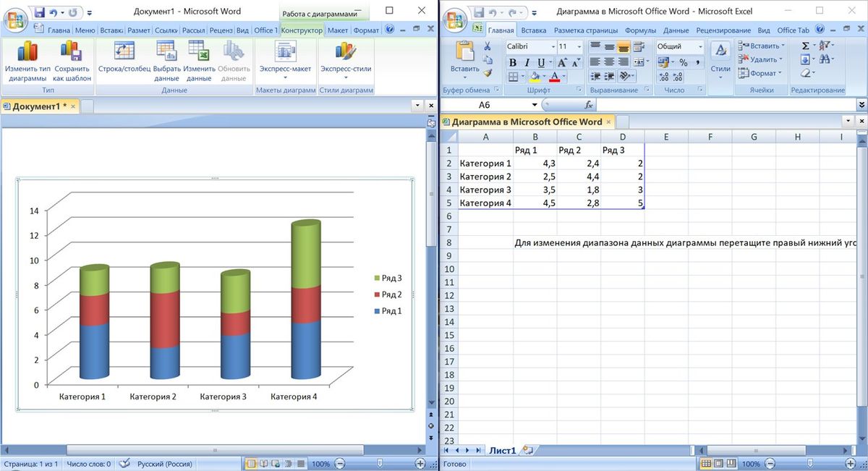Open Delete cells (Удалить) dropdown in Excel
This screenshot has height=471, width=868.
click(782, 59)
